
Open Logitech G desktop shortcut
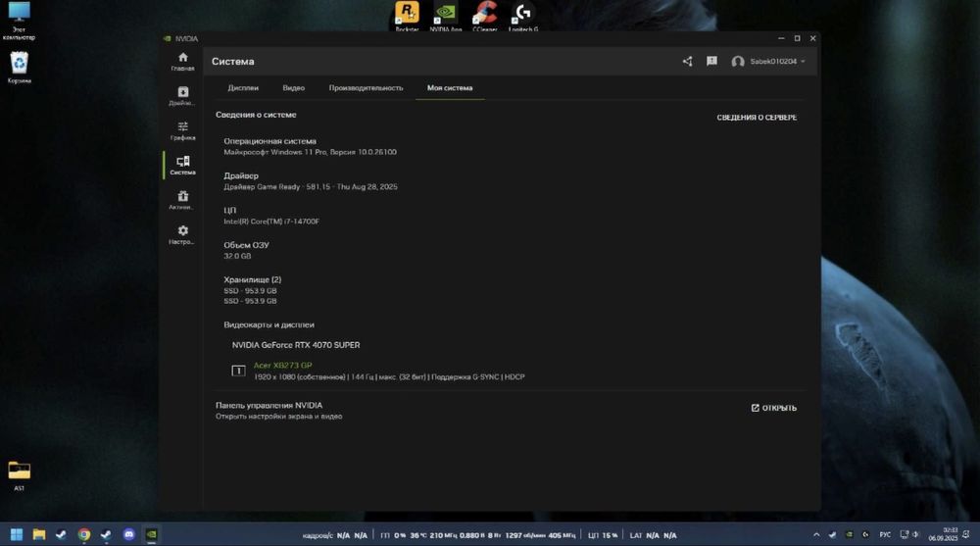(x=523, y=17)
